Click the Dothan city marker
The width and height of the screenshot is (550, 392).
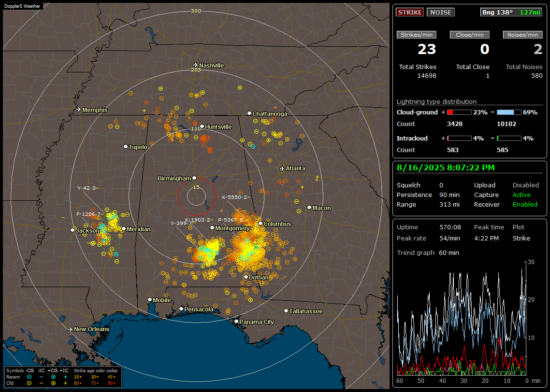pyautogui.click(x=246, y=277)
